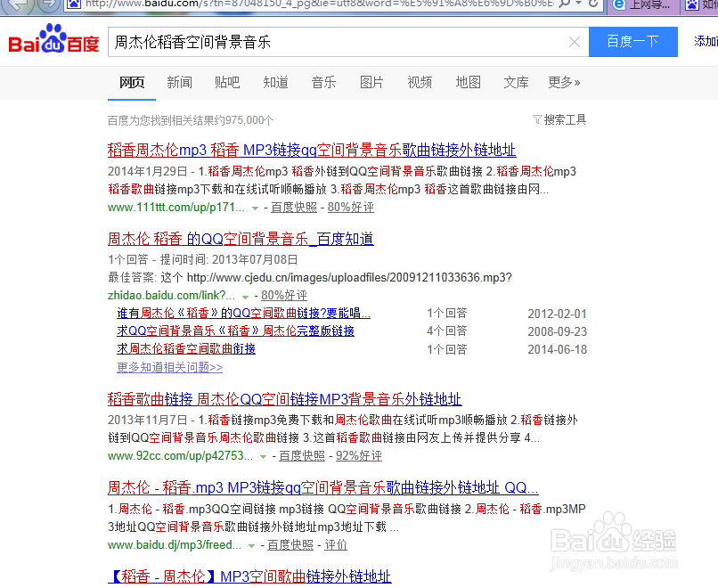Click the browser address bar URL
Image resolution: width=718 pixels, height=588 pixels.
tap(319, 4)
